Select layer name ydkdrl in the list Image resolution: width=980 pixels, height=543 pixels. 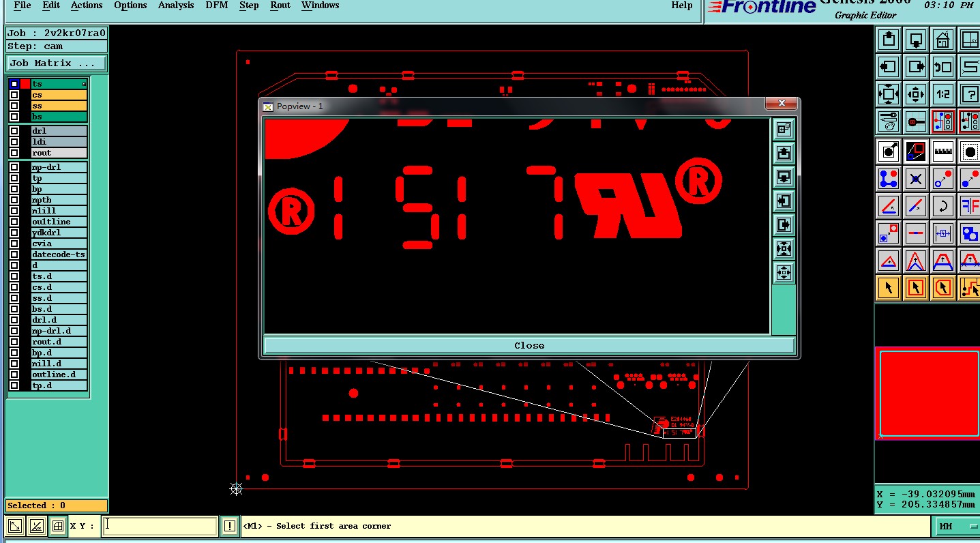(59, 233)
